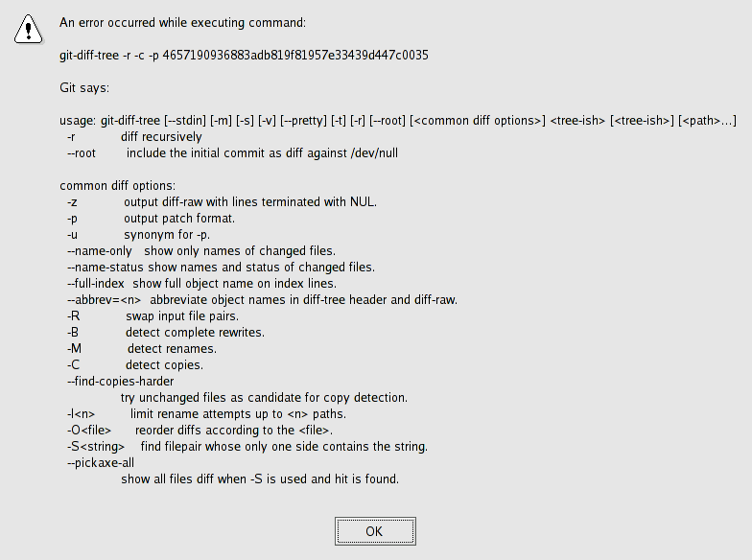This screenshot has height=560, width=752.
Task: Click the '--name-only' option line
Action: pyautogui.click(x=201, y=251)
